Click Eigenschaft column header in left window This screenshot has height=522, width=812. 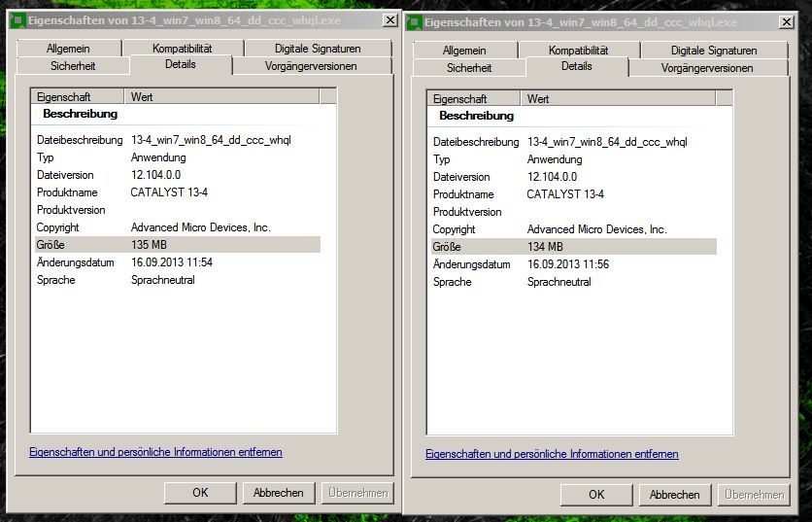[78, 97]
